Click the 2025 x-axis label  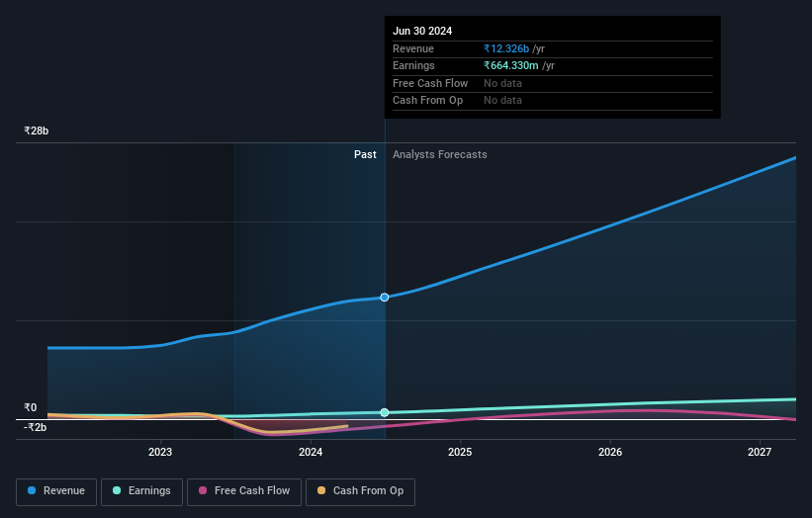460,452
